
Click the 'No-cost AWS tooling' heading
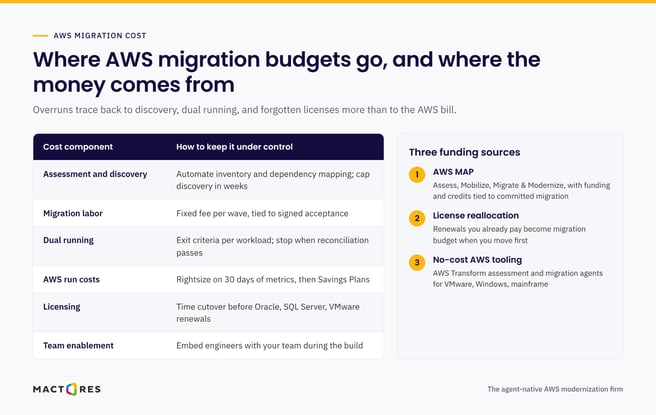tap(477, 260)
